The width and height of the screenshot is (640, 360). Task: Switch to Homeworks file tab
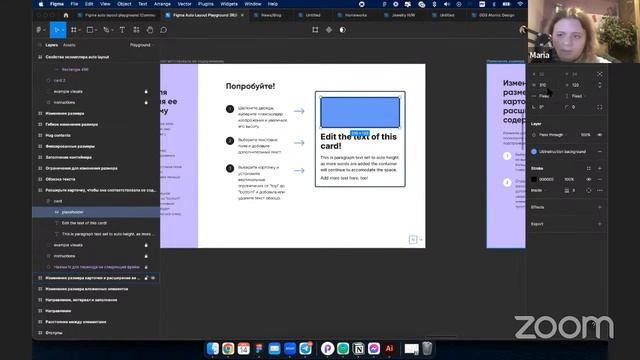coord(356,15)
